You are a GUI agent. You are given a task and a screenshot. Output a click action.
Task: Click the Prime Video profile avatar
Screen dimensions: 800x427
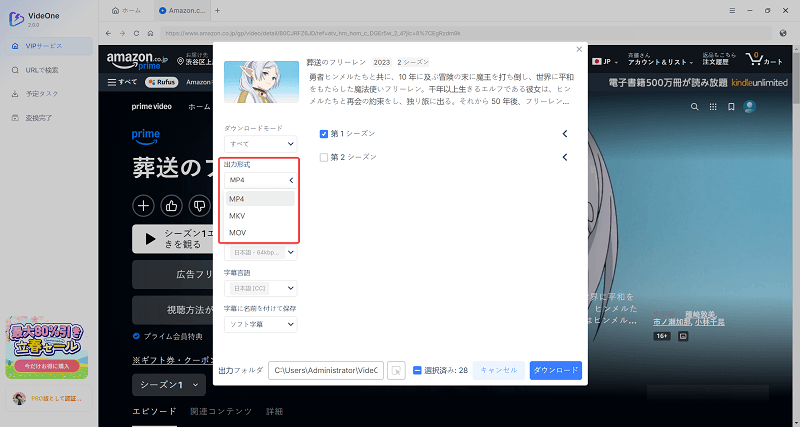click(749, 107)
